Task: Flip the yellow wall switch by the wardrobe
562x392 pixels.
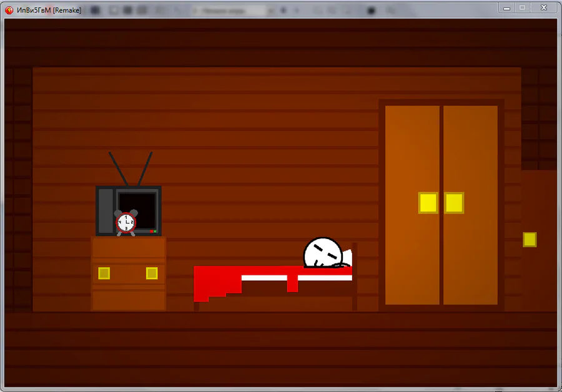Action: [530, 240]
